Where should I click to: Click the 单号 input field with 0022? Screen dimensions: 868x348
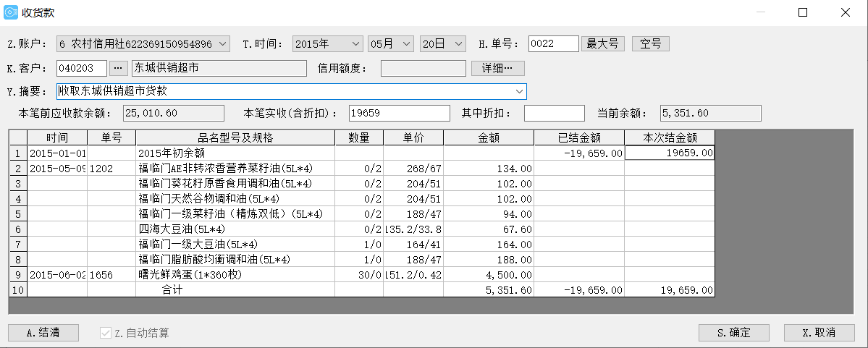(x=554, y=43)
